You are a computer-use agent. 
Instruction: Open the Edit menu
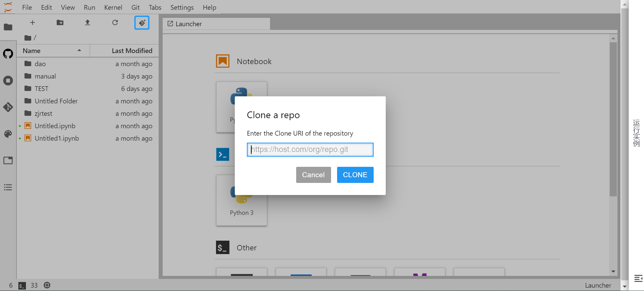pyautogui.click(x=46, y=7)
